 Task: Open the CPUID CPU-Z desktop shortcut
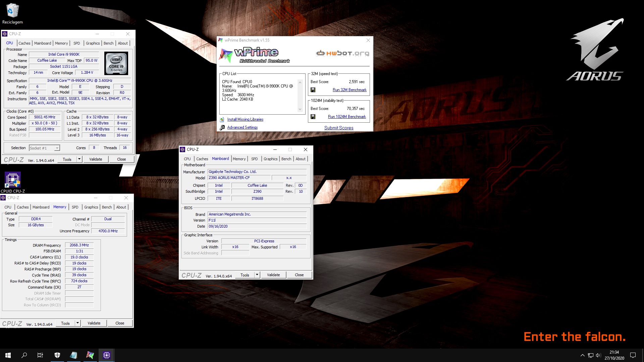[x=13, y=182]
